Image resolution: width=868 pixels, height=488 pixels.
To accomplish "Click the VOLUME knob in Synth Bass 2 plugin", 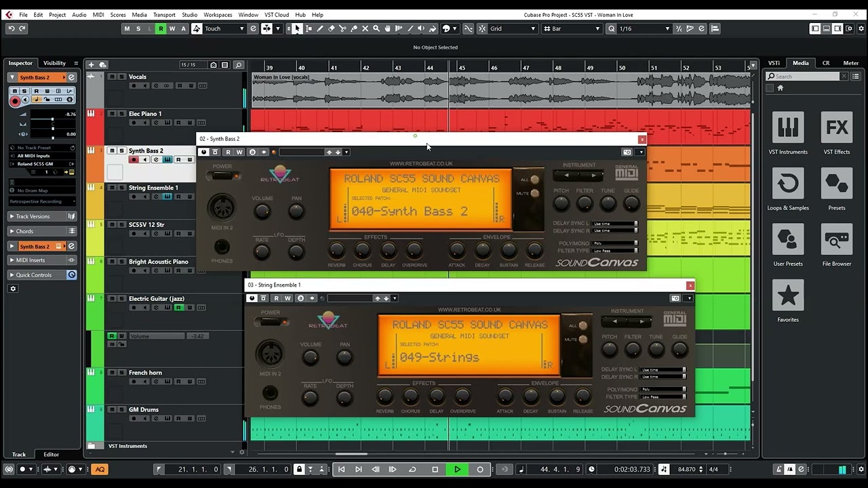I will pos(262,211).
